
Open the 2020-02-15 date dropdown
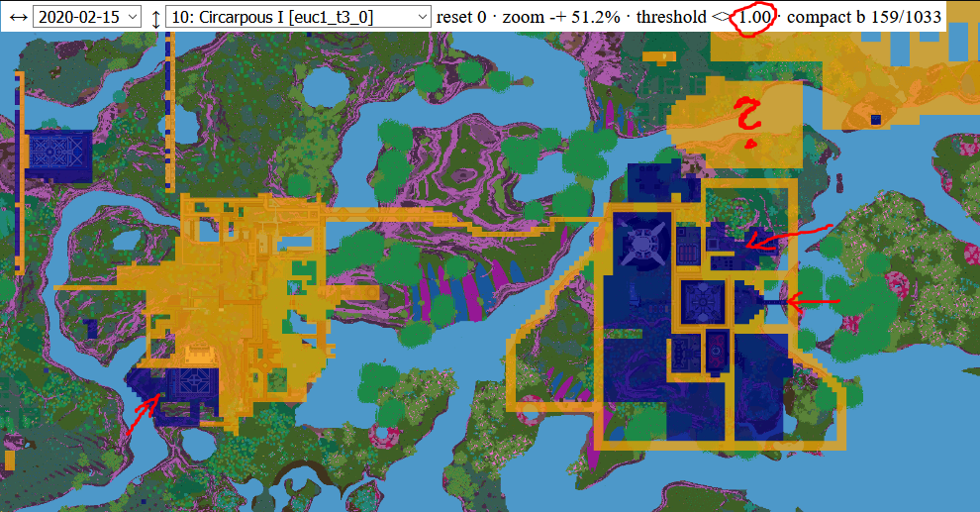tap(86, 17)
